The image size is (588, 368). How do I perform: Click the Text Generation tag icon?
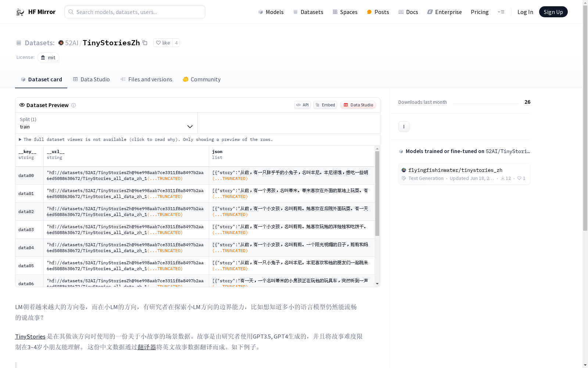coord(404,178)
